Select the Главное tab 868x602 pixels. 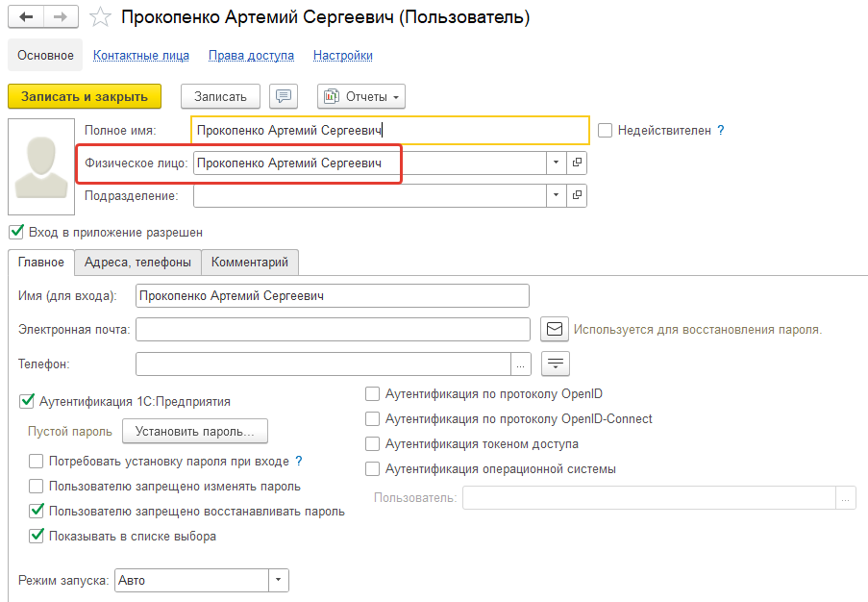(41, 262)
